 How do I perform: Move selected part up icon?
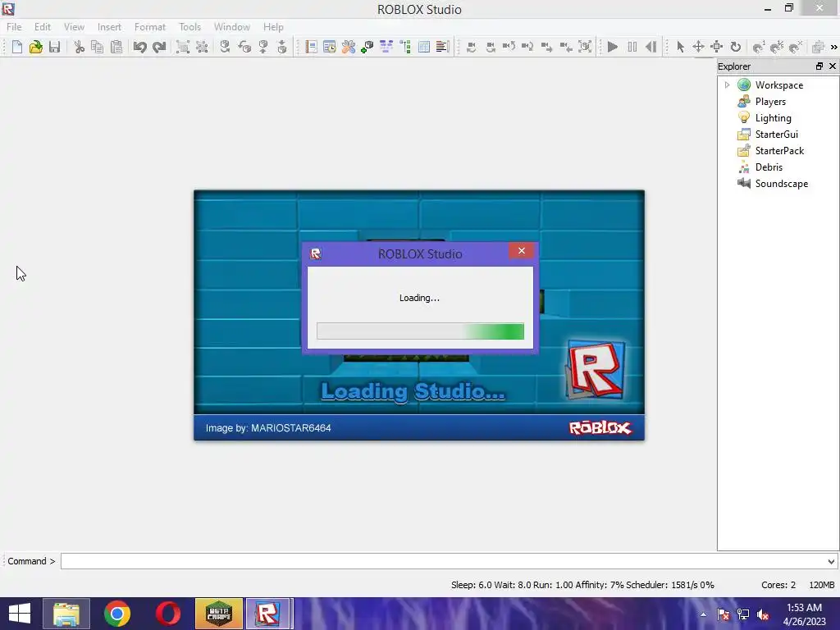(263, 47)
